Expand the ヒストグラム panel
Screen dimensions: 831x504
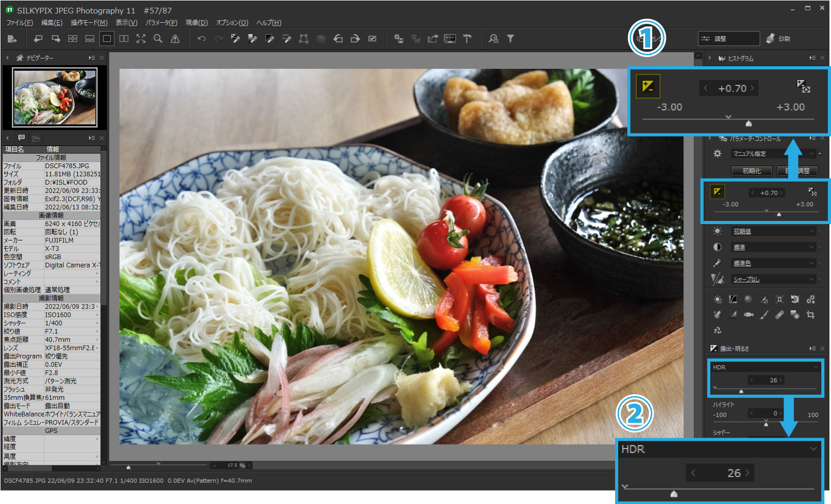(x=709, y=58)
